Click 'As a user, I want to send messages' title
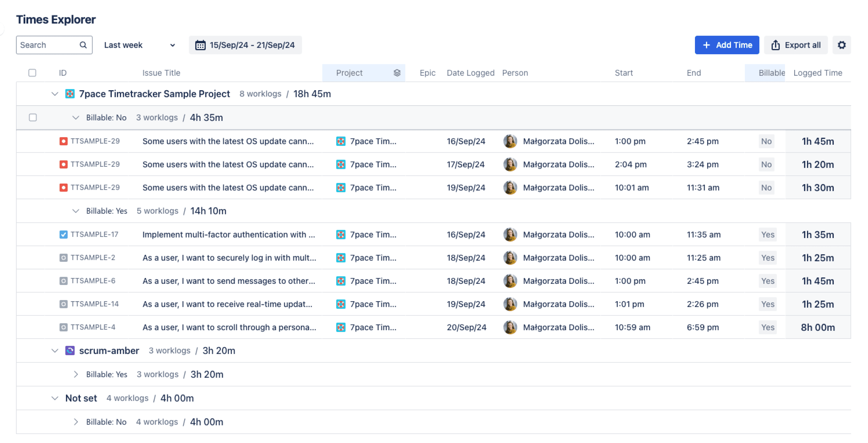Screen dimensions: 868x443 click(229, 281)
